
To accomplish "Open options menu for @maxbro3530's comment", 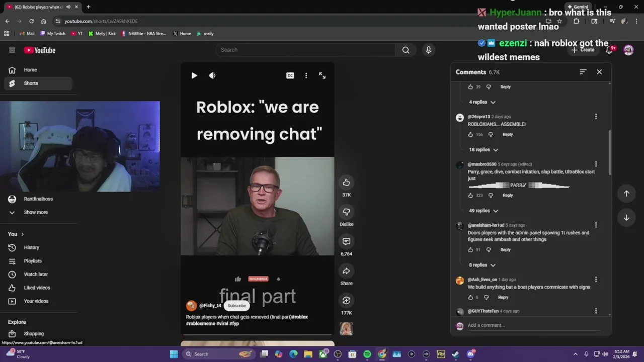I will click(596, 164).
